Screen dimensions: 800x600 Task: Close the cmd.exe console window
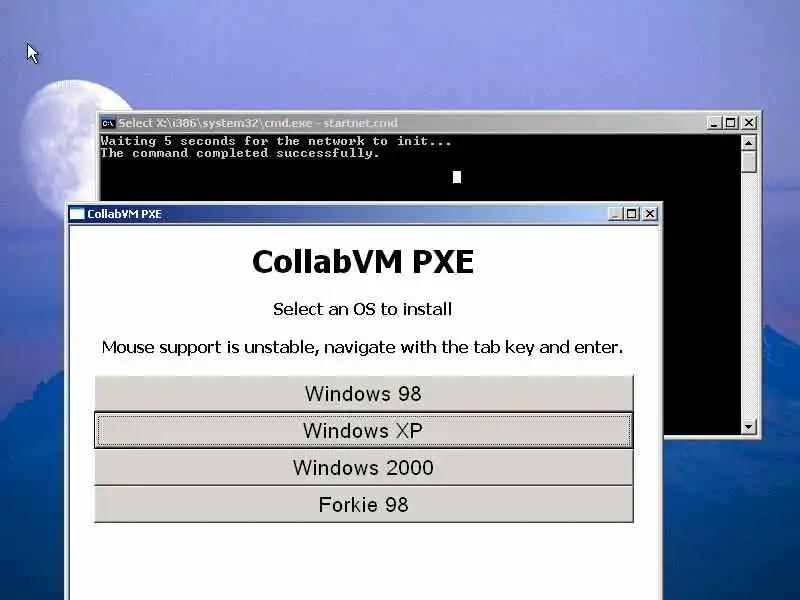coord(748,123)
